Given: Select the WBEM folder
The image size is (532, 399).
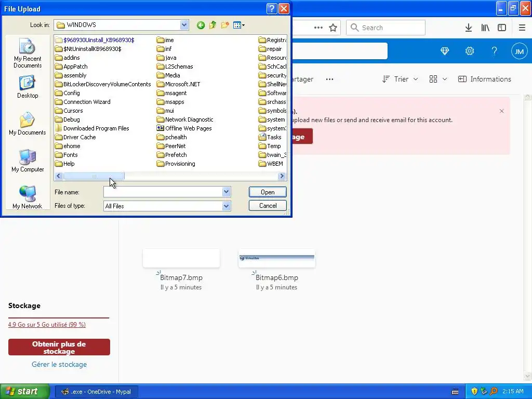Looking at the screenshot, I should pos(271,164).
